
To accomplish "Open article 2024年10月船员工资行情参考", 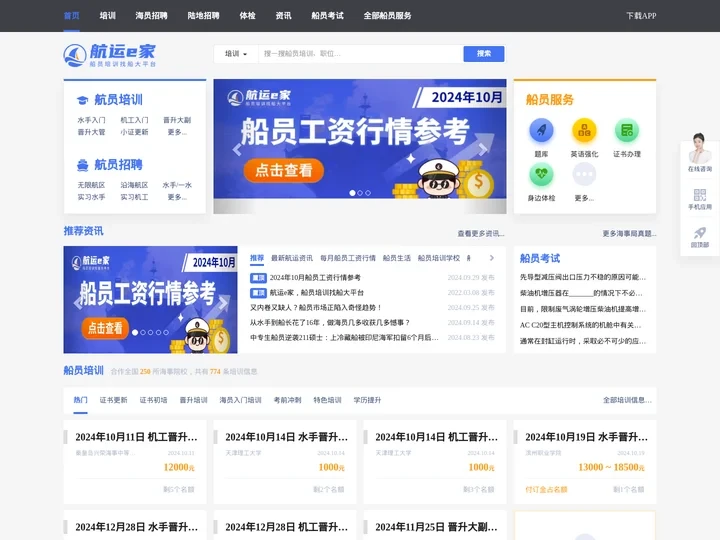I will tap(315, 278).
